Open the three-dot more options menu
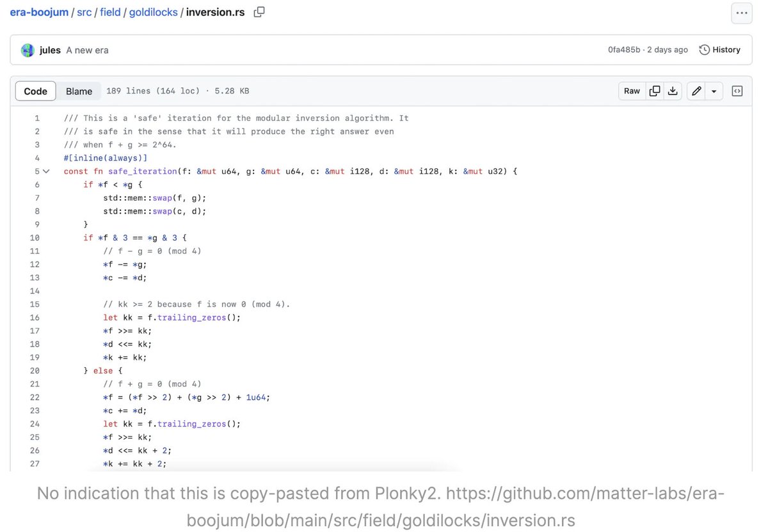Image resolution: width=768 pixels, height=532 pixels. pos(742,13)
